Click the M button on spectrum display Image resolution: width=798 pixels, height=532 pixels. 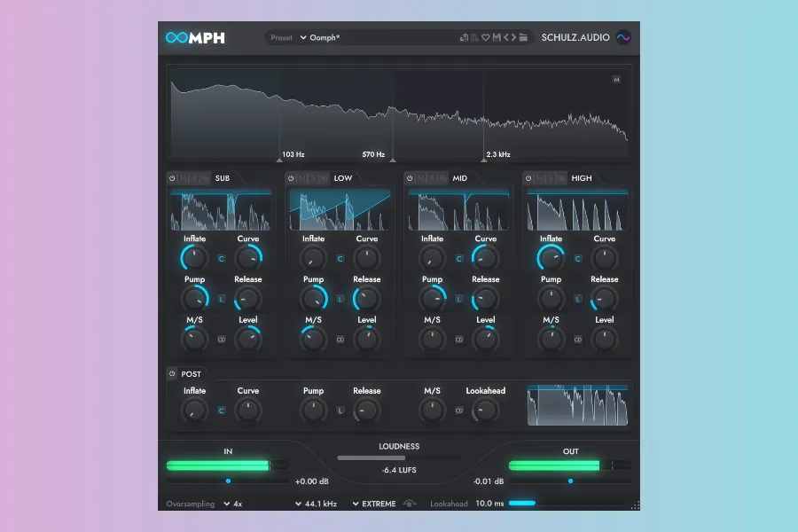(616, 80)
